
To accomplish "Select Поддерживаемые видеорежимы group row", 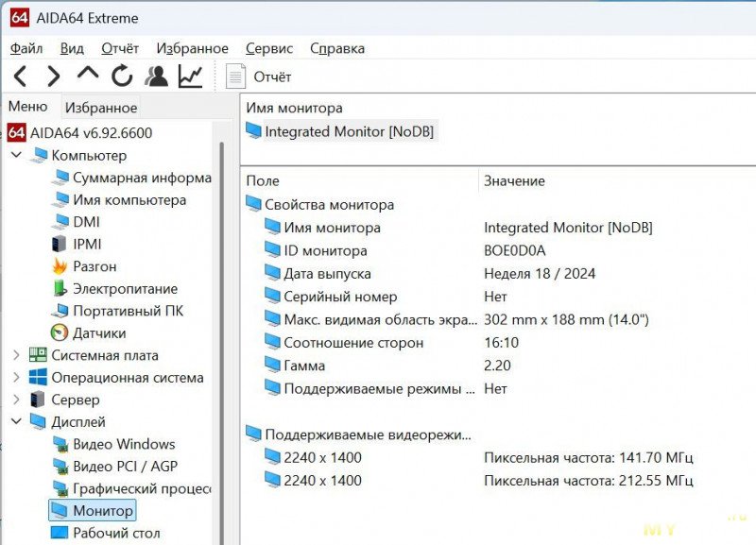I will click(x=358, y=434).
